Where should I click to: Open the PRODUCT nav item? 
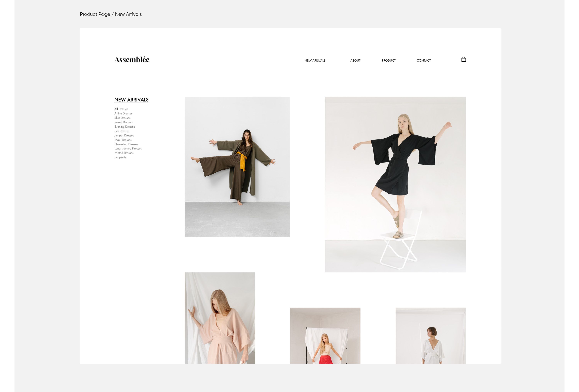pyautogui.click(x=389, y=61)
